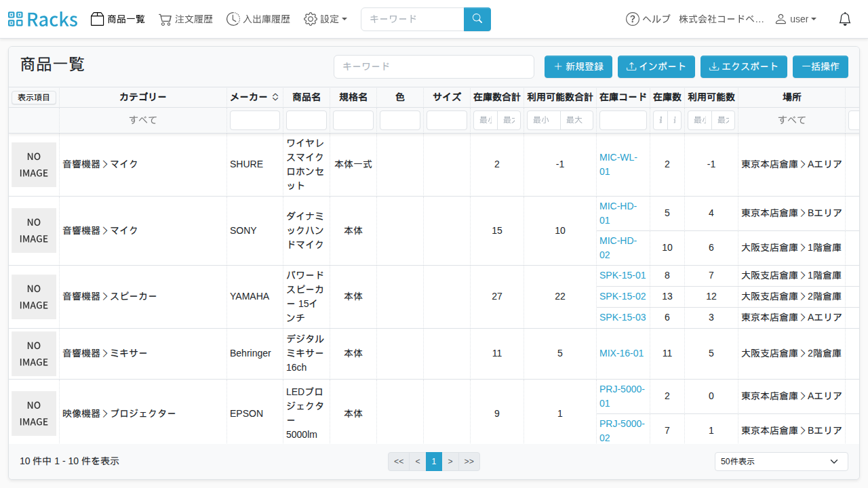Image resolution: width=868 pixels, height=488 pixels.
Task: Open the 商品一覧 page
Action: (x=118, y=19)
